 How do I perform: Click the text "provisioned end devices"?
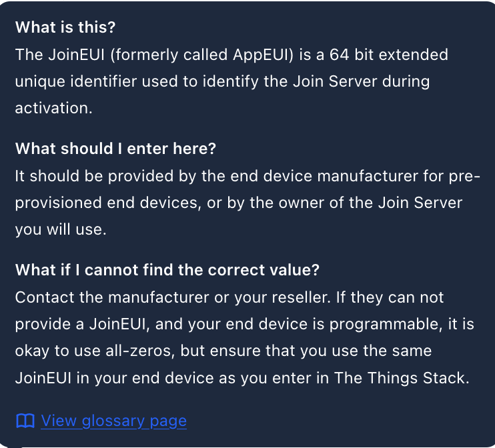[x=107, y=203]
